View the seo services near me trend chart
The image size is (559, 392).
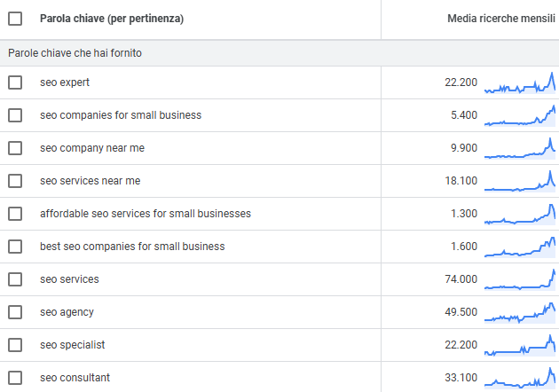point(520,181)
